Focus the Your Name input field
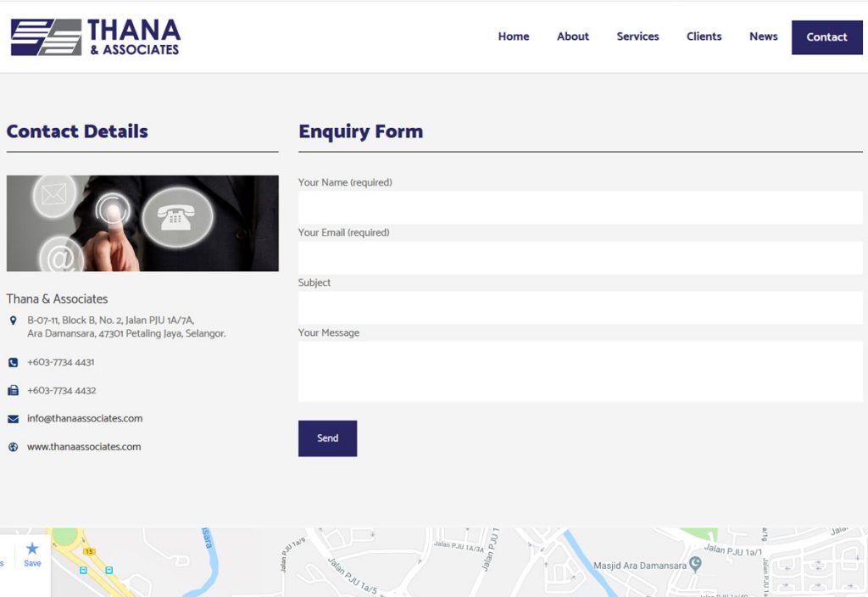The height and width of the screenshot is (597, 868). tap(580, 207)
